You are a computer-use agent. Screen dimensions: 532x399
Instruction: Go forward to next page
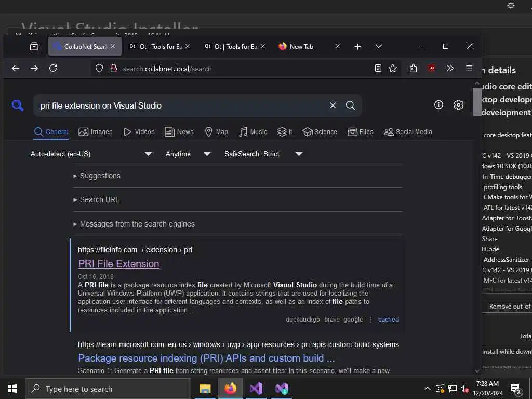coord(34,68)
